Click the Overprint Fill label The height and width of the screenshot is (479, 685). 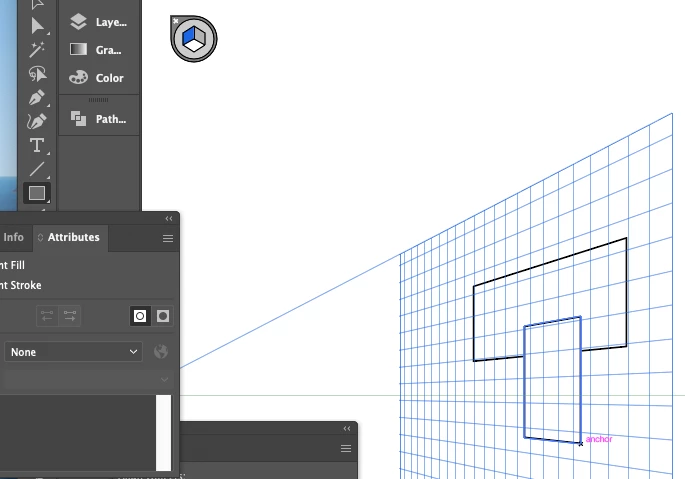click(x=12, y=265)
